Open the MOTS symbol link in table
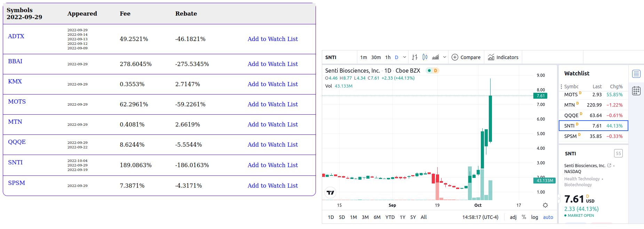This screenshot has height=229, width=644. tap(17, 101)
